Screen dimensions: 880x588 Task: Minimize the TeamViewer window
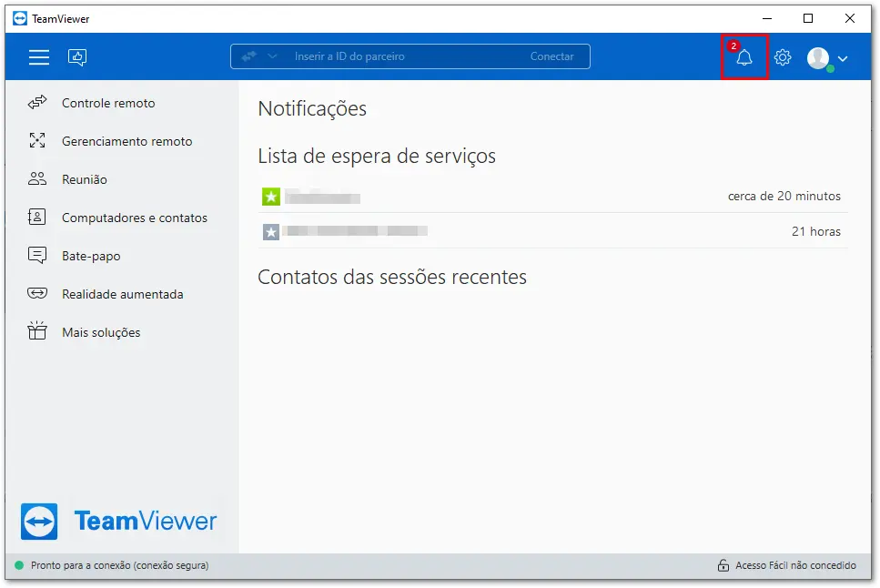coord(767,18)
